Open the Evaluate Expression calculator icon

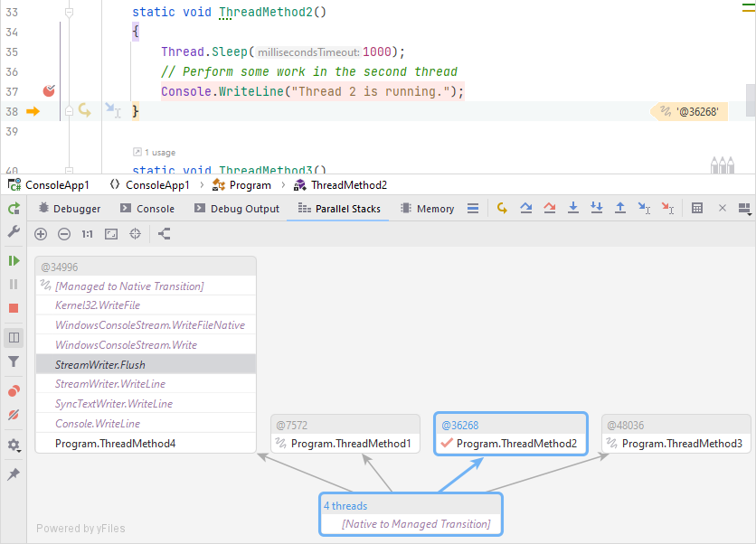point(697,208)
